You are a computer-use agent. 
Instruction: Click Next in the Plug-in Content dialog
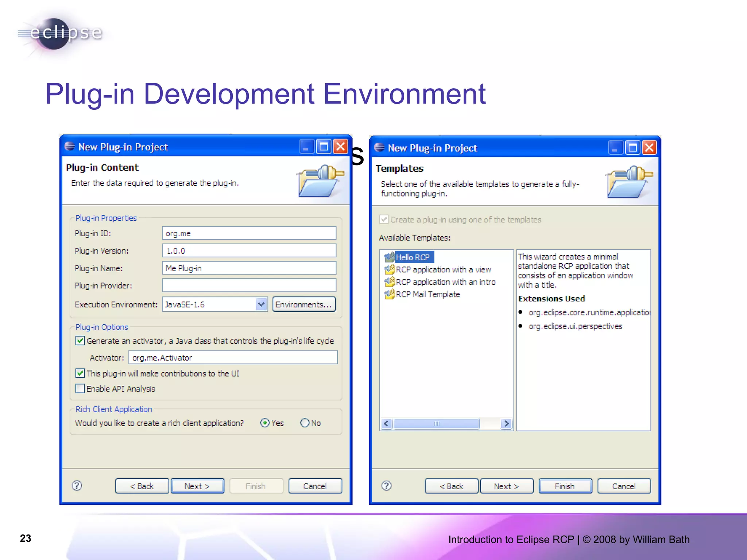[x=197, y=486]
